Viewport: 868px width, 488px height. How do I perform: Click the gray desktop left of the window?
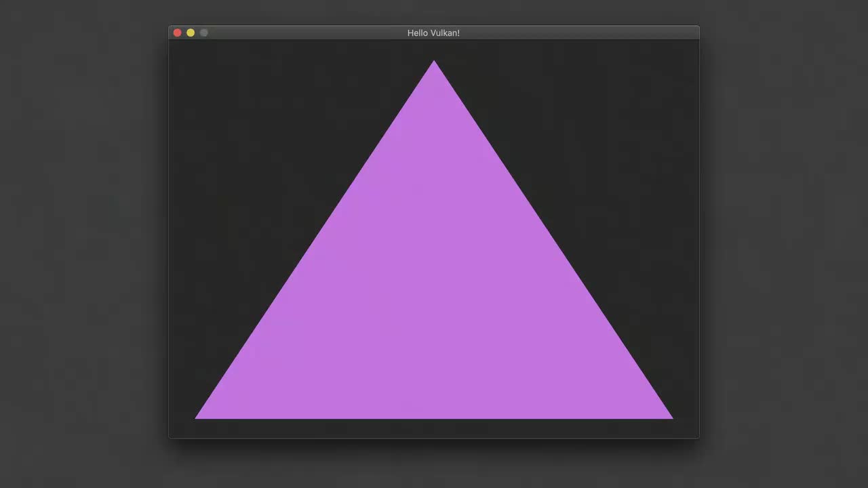point(84,244)
